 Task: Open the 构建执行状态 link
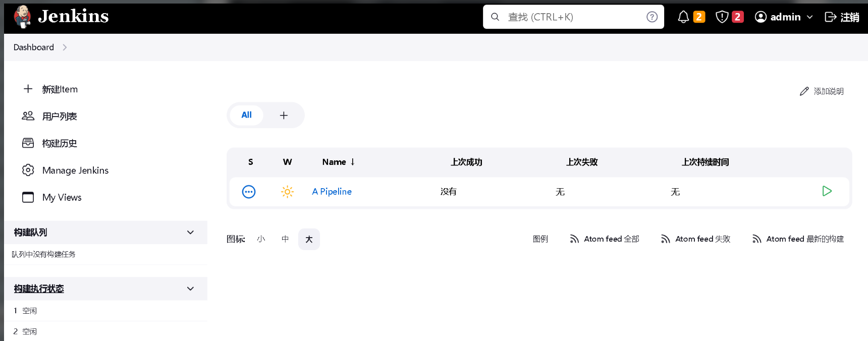[39, 289]
